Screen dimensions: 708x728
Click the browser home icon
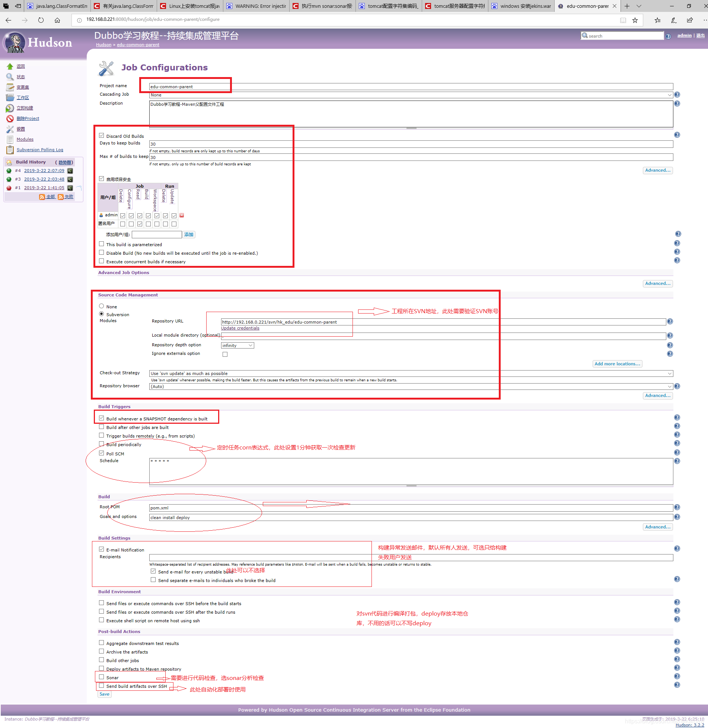[57, 20]
